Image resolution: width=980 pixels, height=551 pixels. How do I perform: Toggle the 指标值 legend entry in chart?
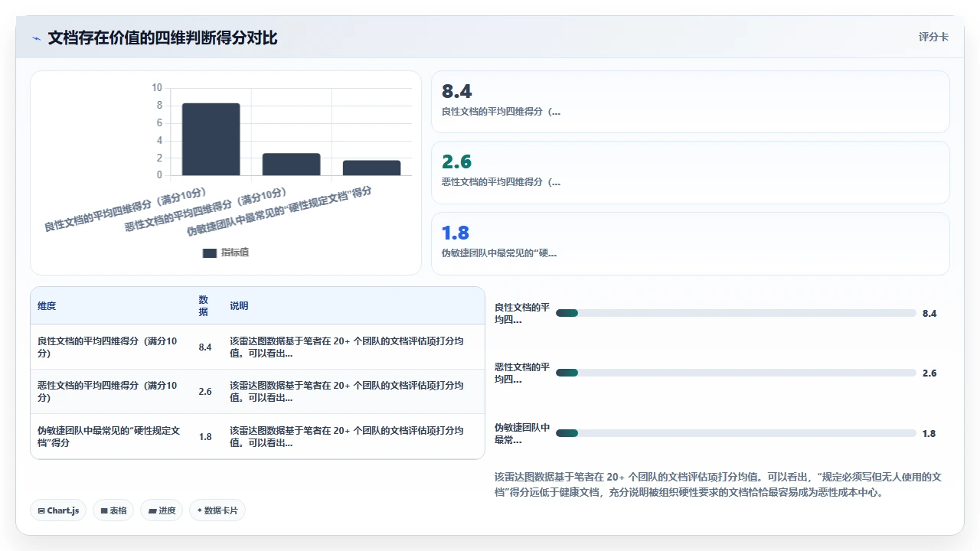pyautogui.click(x=226, y=253)
